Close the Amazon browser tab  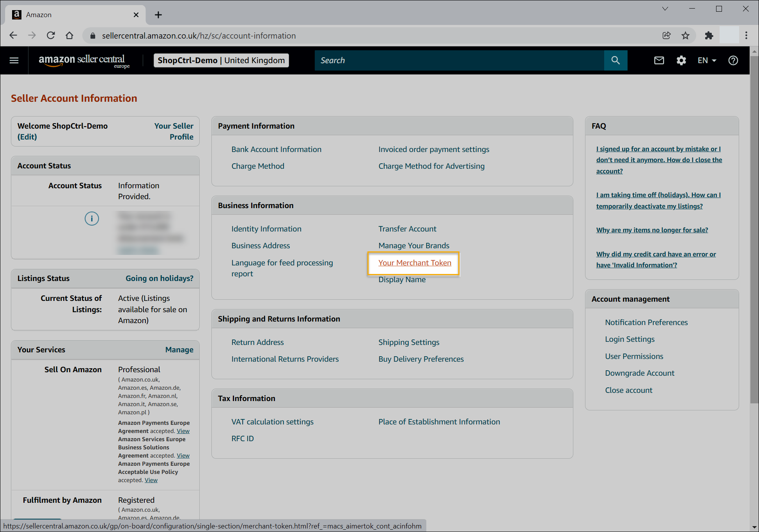tap(136, 15)
